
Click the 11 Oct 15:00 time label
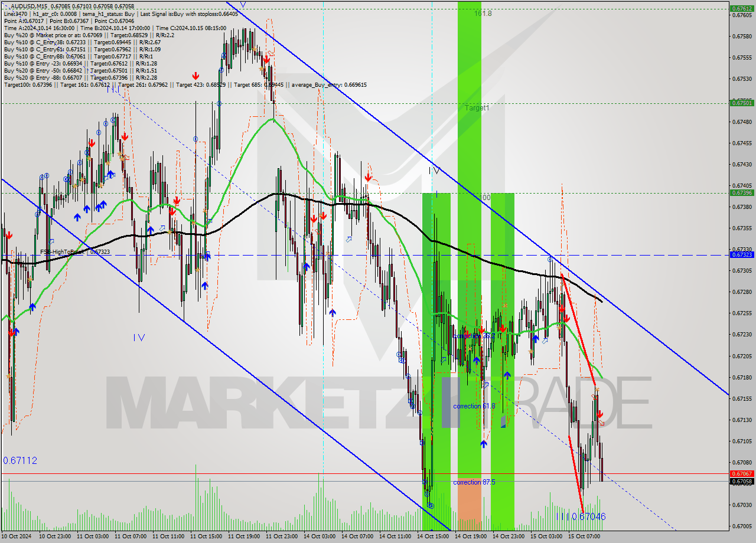[x=205, y=537]
